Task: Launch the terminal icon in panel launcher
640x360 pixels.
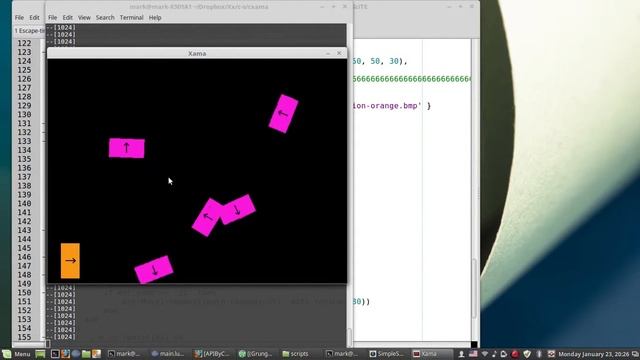Action: click(55, 354)
